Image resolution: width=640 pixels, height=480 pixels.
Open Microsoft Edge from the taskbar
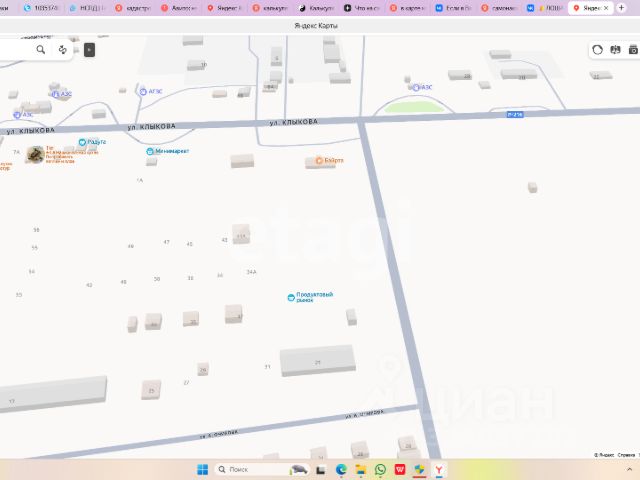pyautogui.click(x=341, y=470)
